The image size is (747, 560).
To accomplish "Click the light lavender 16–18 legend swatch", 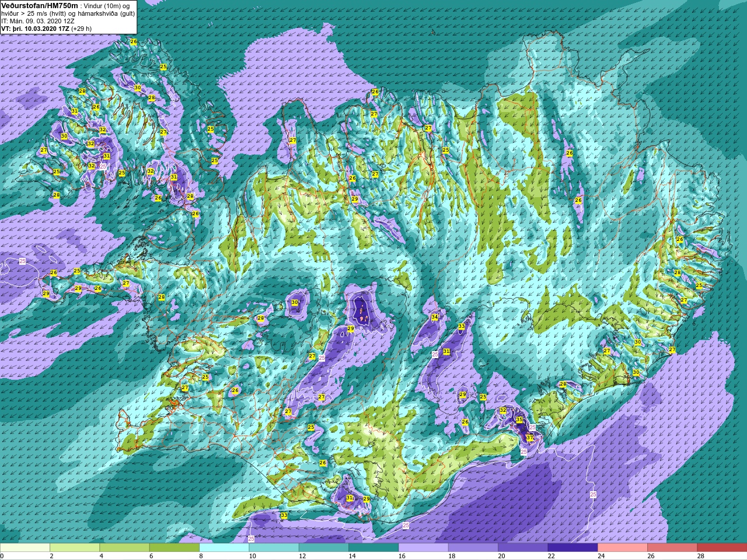I will 423,548.
